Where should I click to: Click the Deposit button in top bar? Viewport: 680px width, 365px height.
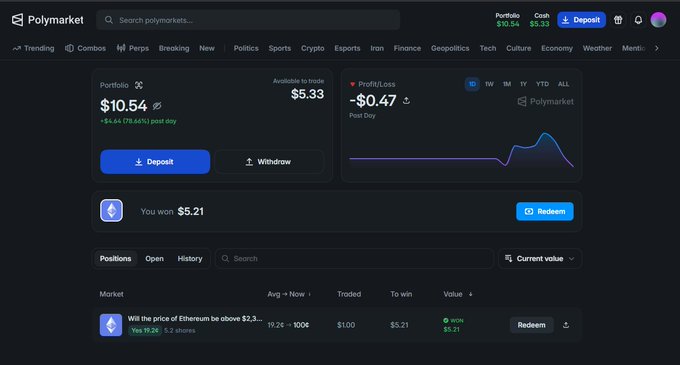coord(581,20)
